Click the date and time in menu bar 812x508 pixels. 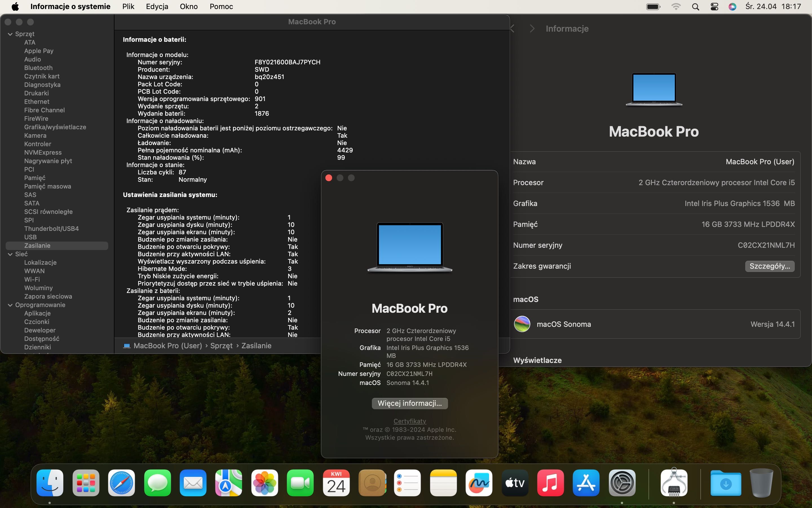click(773, 6)
